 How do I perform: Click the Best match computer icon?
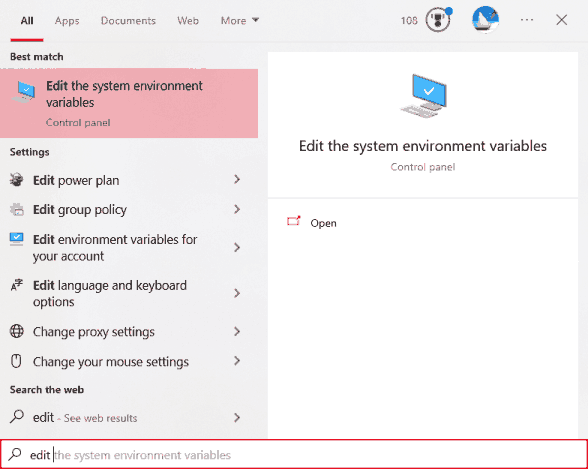tap(24, 93)
